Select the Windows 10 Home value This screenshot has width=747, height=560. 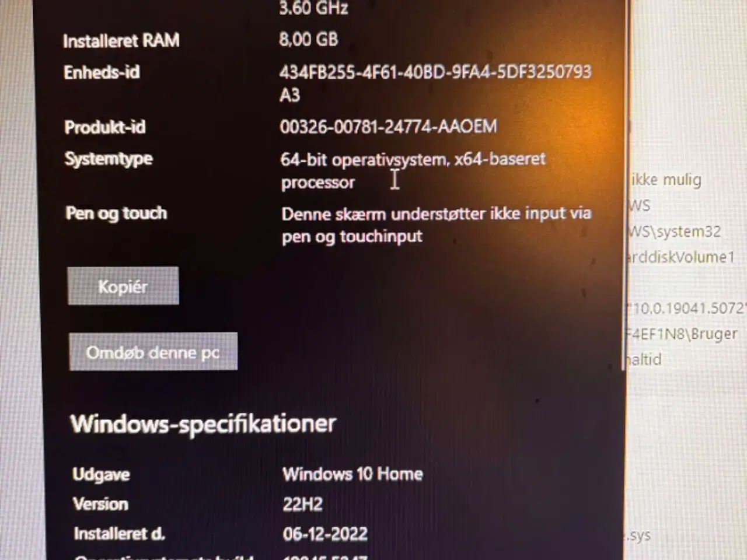coord(352,474)
